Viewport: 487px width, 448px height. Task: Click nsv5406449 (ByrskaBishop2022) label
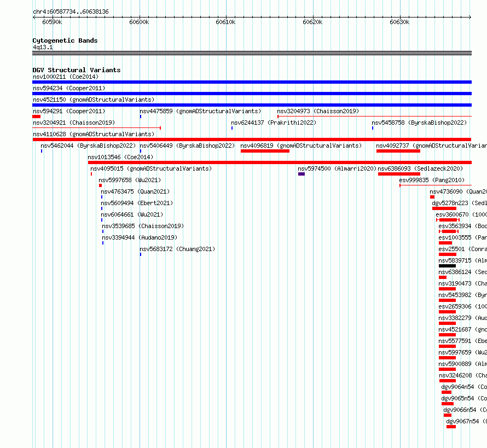(x=187, y=146)
